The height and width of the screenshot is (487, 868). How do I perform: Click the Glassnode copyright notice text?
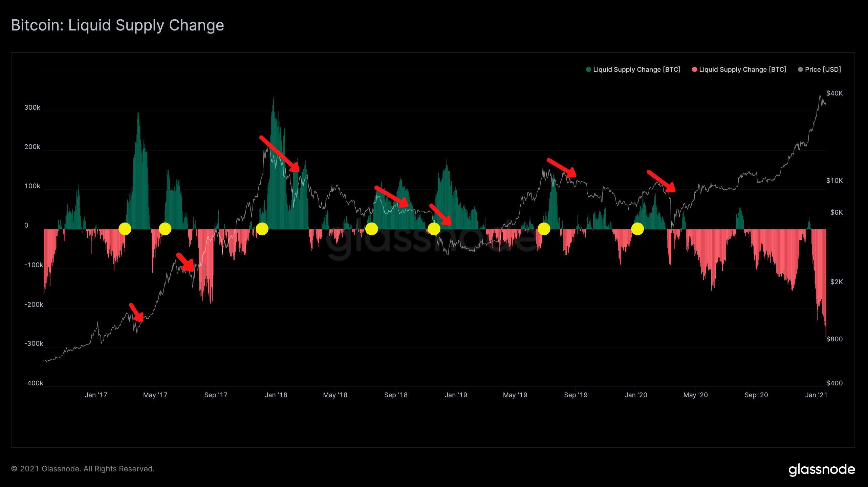(x=83, y=469)
